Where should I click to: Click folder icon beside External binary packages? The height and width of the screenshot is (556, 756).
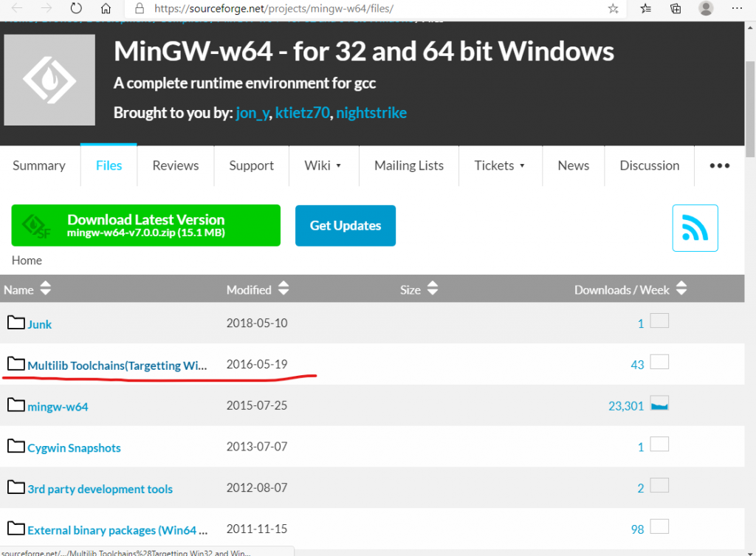(16, 528)
